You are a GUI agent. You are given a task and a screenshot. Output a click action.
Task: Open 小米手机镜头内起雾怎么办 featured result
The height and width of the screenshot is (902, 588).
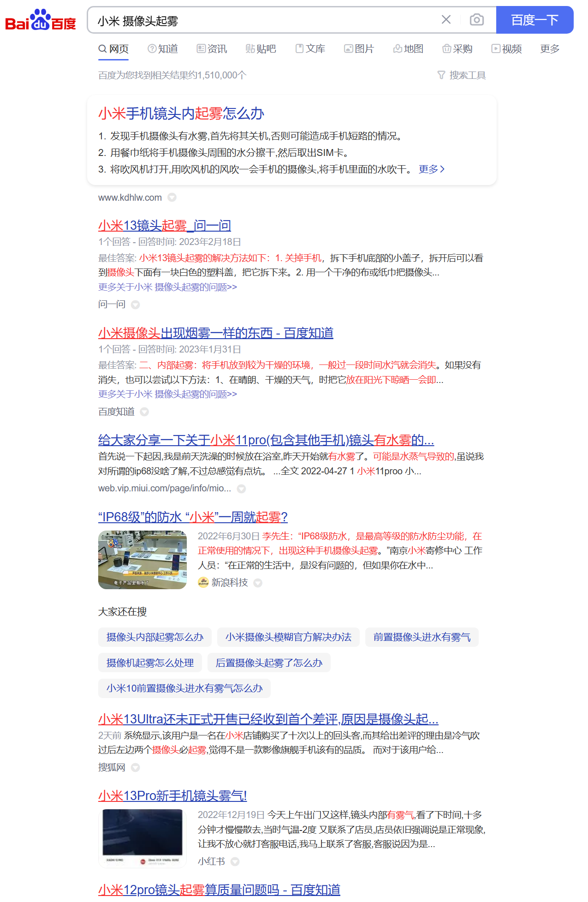click(181, 113)
